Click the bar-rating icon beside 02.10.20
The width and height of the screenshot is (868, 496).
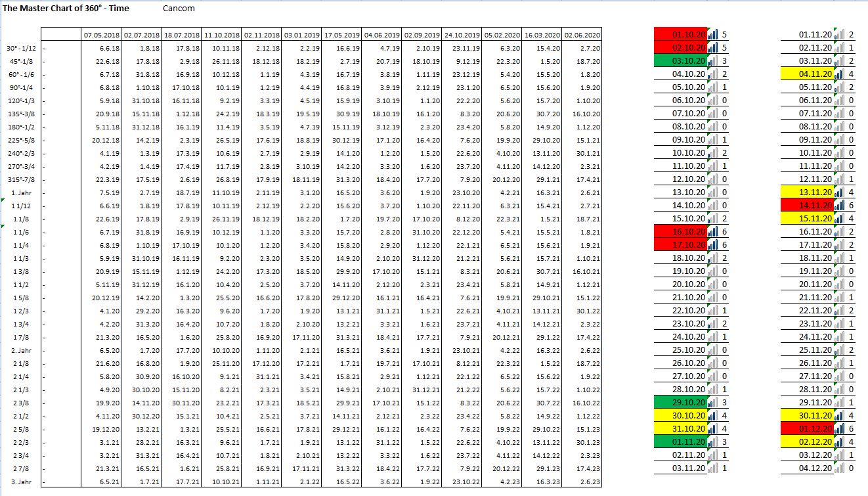click(714, 48)
